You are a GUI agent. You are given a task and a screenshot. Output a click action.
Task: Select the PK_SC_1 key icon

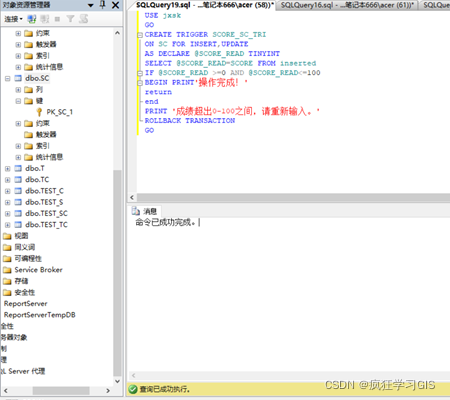39,112
